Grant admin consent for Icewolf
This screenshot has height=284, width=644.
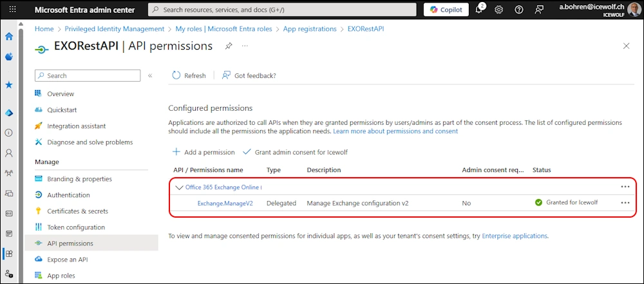click(x=292, y=152)
